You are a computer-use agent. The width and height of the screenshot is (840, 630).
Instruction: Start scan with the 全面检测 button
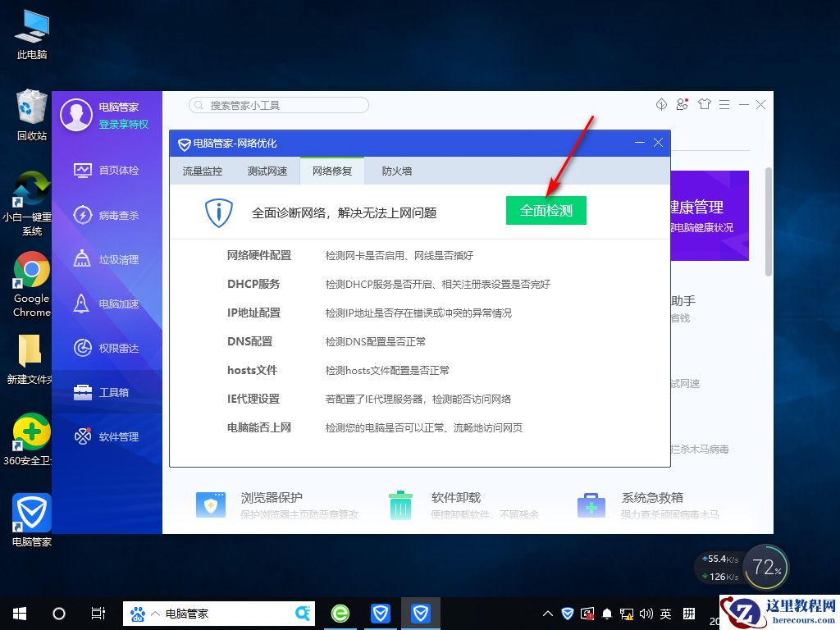[x=546, y=210]
